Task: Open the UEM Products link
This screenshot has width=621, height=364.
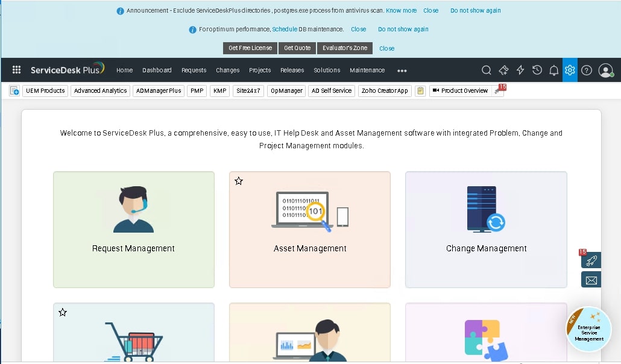Action: (45, 91)
